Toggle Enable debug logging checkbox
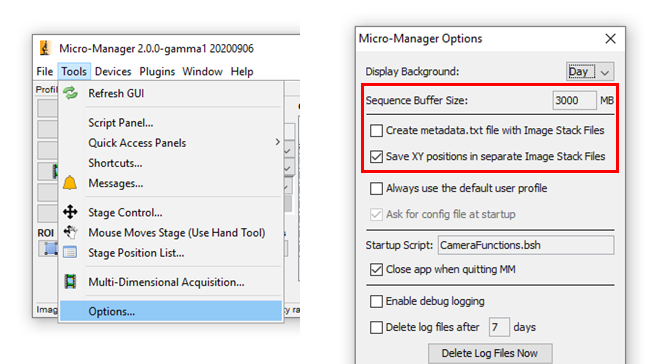Image resolution: width=655 pixels, height=364 pixels. [376, 301]
